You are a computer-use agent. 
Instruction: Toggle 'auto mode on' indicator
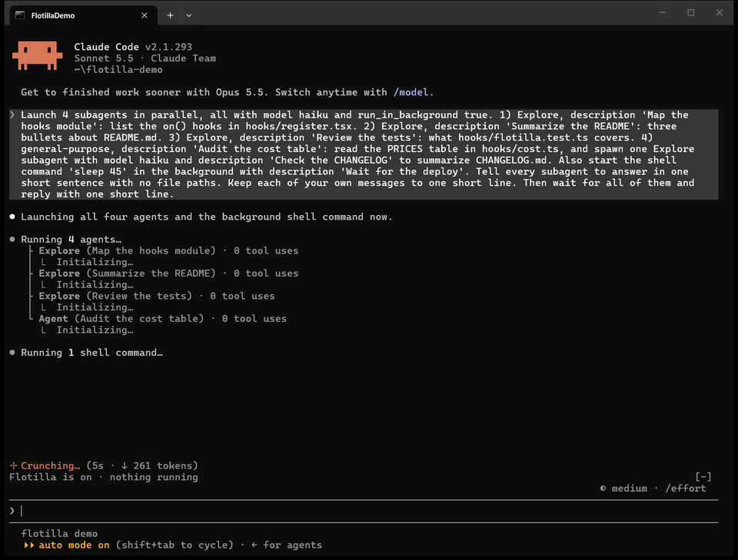tap(74, 545)
